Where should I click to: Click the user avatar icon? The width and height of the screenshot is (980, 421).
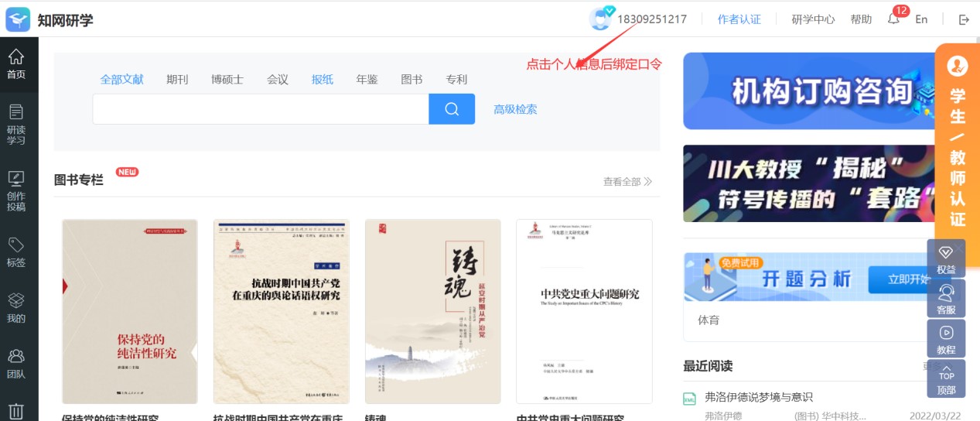(600, 19)
